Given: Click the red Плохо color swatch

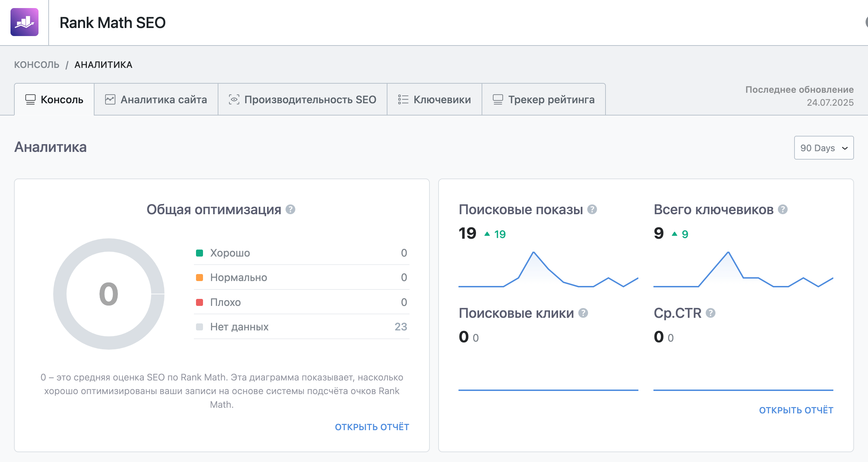Looking at the screenshot, I should pyautogui.click(x=199, y=302).
